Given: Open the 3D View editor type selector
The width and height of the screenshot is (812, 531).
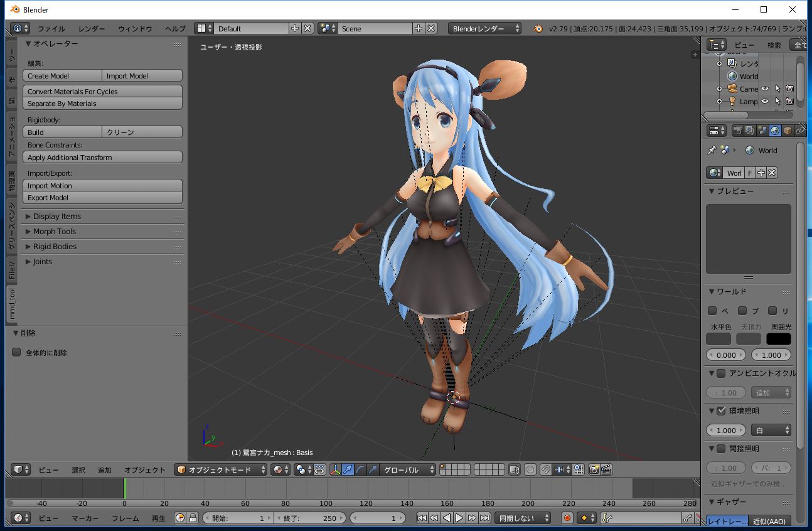Looking at the screenshot, I should 21,469.
